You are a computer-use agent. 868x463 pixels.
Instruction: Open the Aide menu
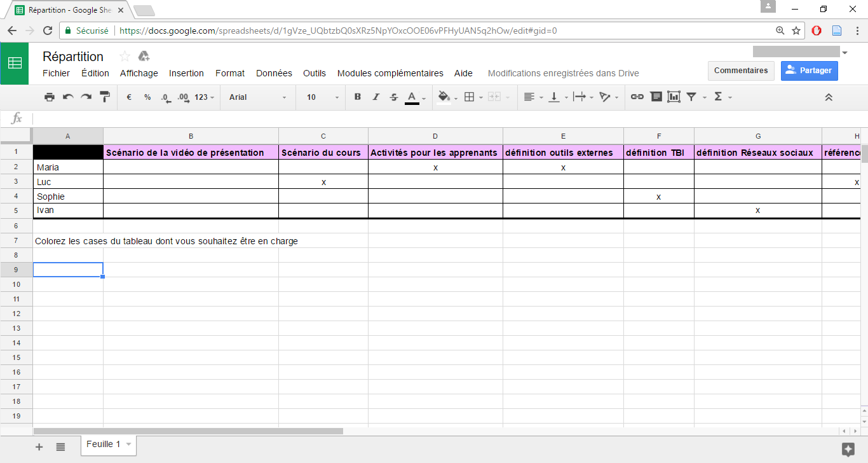(463, 73)
